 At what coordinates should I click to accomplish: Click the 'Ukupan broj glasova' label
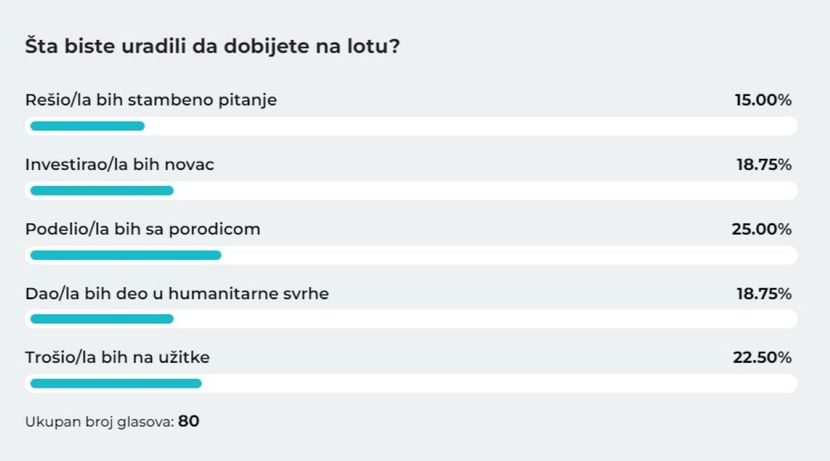100,422
